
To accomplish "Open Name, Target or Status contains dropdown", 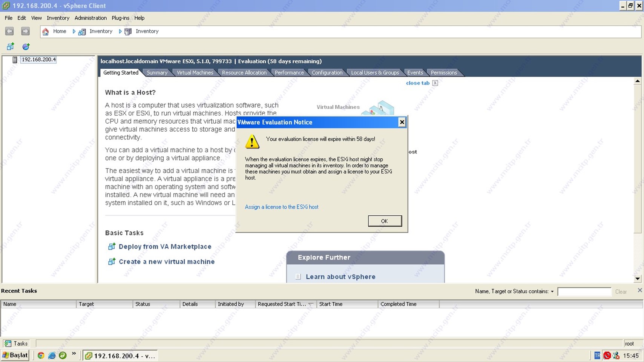I will coord(552,291).
